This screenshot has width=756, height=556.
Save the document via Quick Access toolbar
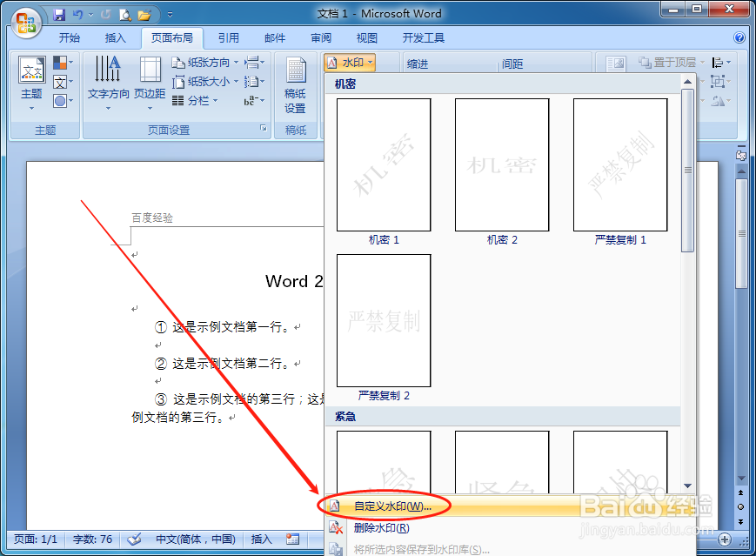[x=59, y=15]
